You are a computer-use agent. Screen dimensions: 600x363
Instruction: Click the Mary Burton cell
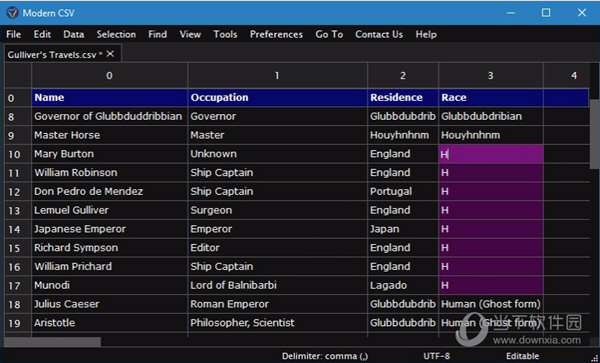coord(109,154)
